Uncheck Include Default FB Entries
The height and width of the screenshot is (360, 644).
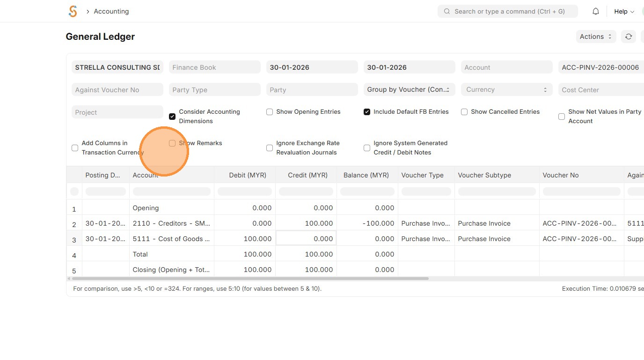point(367,112)
